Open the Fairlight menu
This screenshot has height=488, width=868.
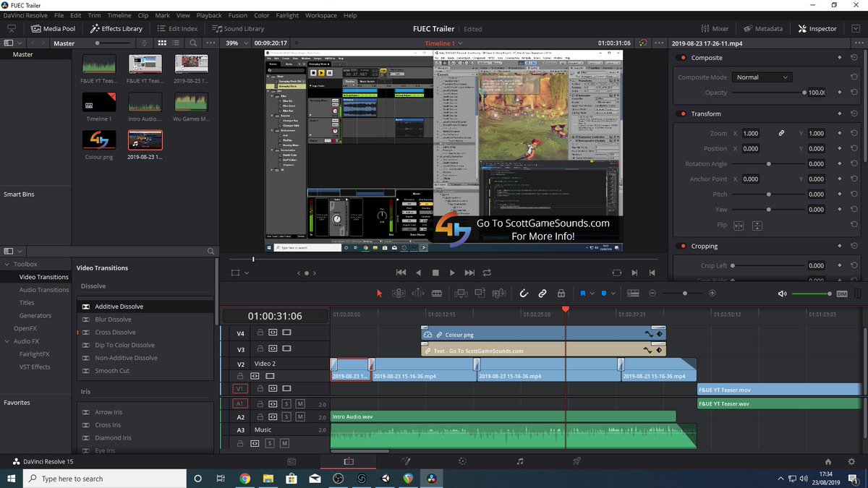click(x=288, y=15)
